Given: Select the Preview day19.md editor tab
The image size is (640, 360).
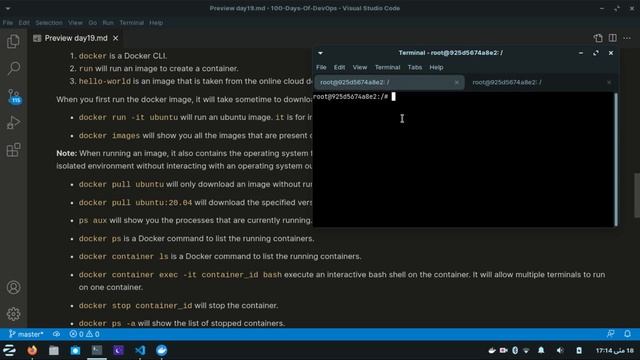Looking at the screenshot, I should [76, 38].
